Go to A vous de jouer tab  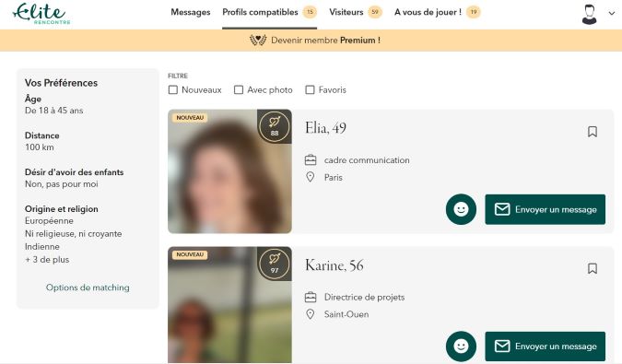428,12
